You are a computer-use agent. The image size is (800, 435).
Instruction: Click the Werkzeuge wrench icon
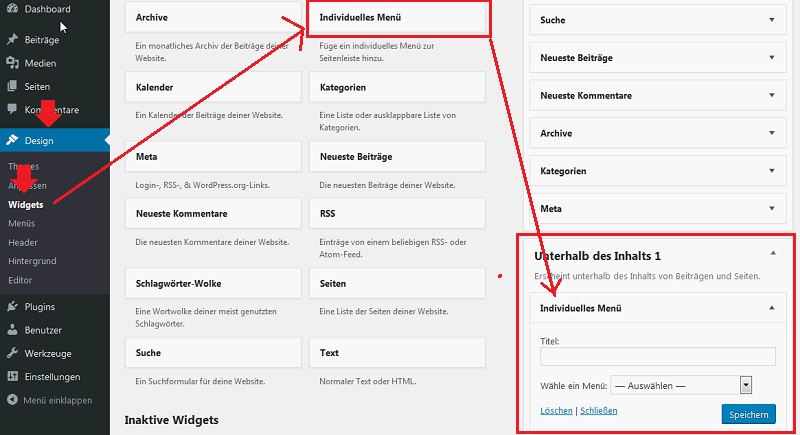12,353
